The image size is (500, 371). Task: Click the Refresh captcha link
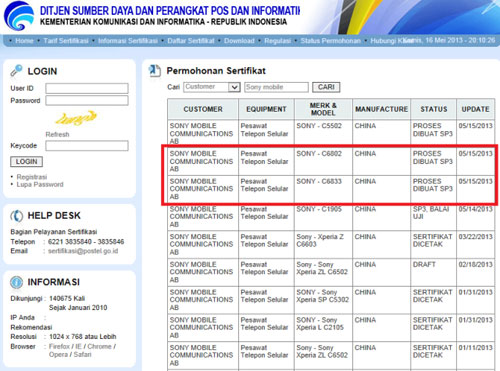coord(57,135)
